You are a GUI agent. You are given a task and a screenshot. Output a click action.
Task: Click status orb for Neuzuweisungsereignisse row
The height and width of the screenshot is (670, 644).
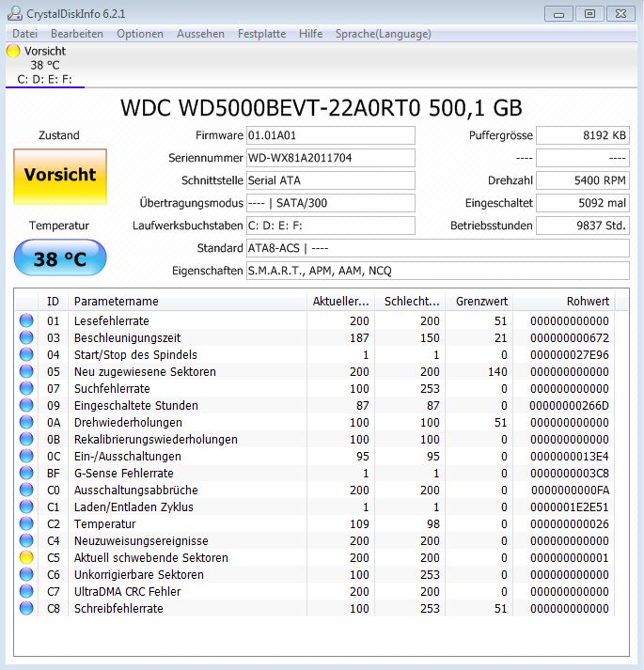click(x=26, y=540)
